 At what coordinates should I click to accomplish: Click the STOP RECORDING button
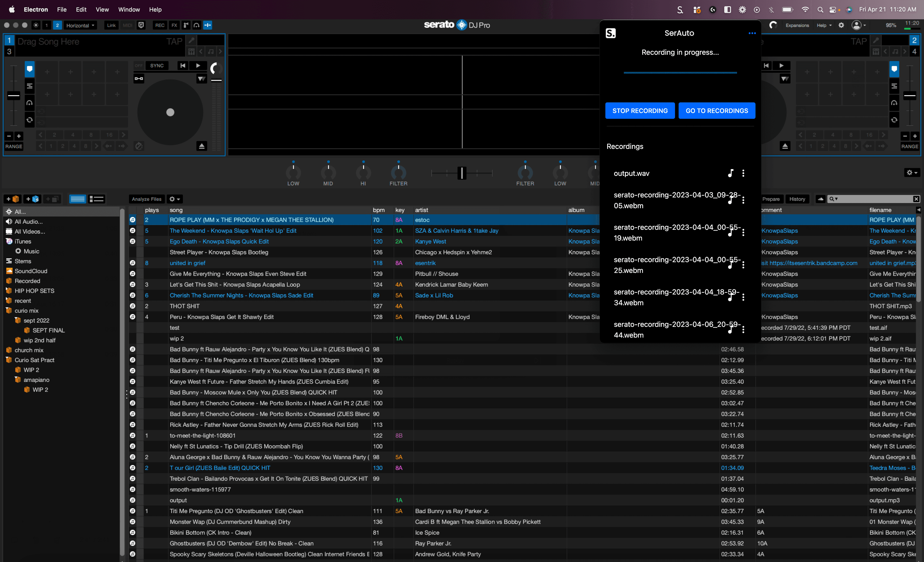pos(640,111)
